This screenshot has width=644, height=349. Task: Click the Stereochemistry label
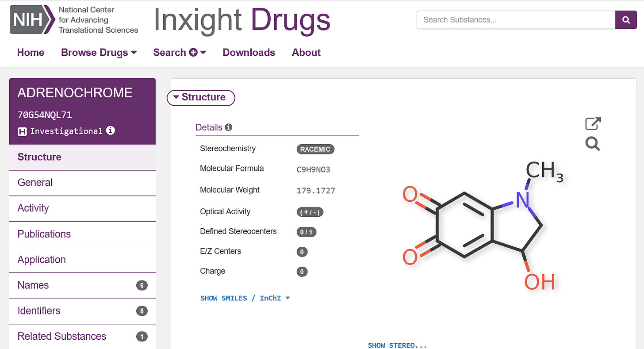pyautogui.click(x=228, y=149)
